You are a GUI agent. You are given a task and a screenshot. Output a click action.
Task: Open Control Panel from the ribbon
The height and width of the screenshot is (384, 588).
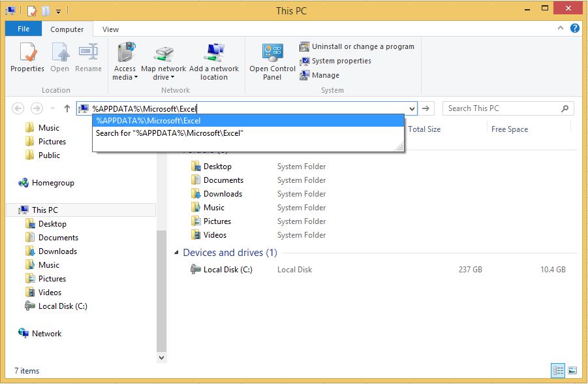pos(272,61)
